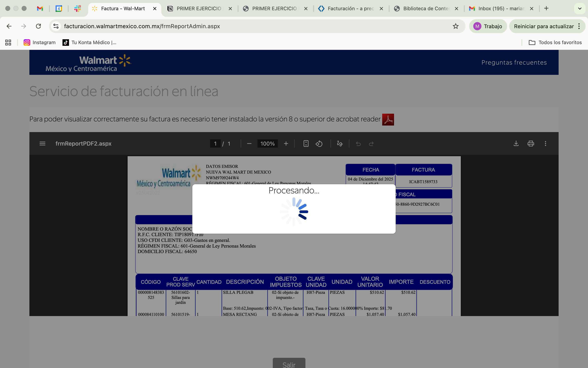View site information icon in address bar
Viewport: 588px width, 368px height.
point(56,26)
